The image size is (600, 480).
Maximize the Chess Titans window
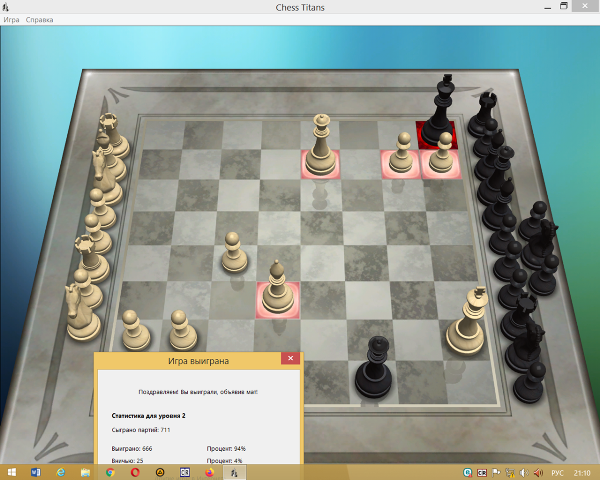tap(565, 6)
